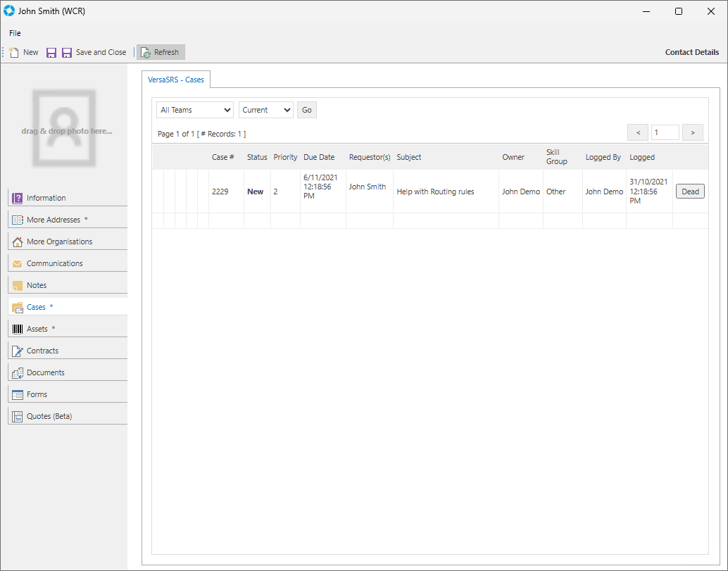Refresh the contact details
This screenshot has width=728, height=571.
tap(161, 52)
